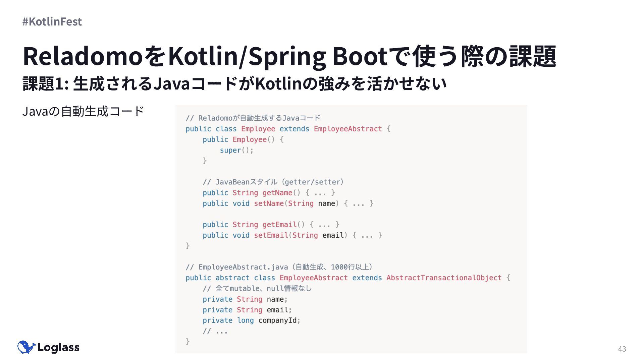Image resolution: width=644 pixels, height=362 pixels.
Task: Click the getEmail method in the code
Action: coord(279,225)
